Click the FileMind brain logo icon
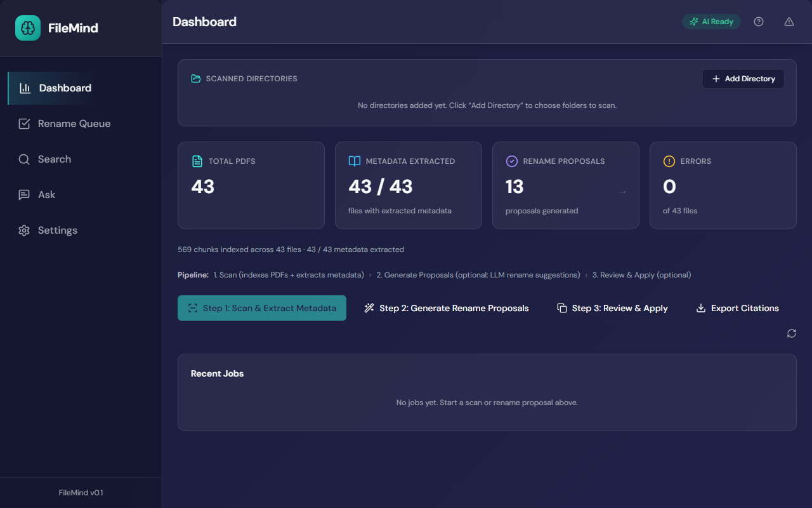This screenshot has width=812, height=508. pyautogui.click(x=27, y=28)
